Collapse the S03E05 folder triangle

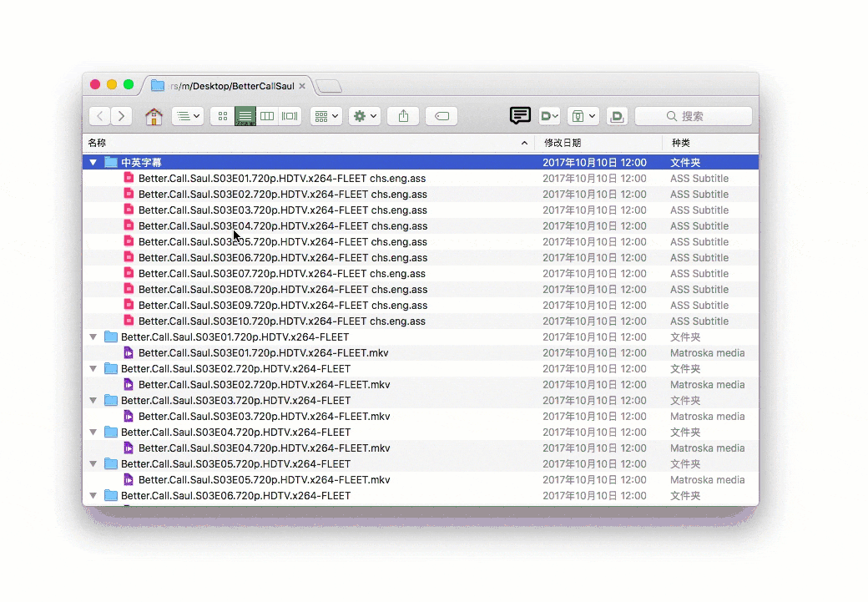coord(93,463)
